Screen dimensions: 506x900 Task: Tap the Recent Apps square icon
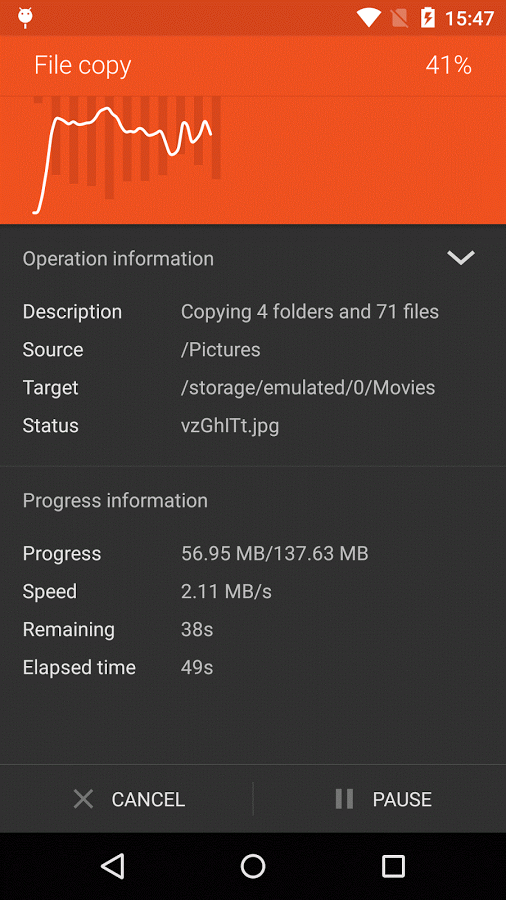393,866
